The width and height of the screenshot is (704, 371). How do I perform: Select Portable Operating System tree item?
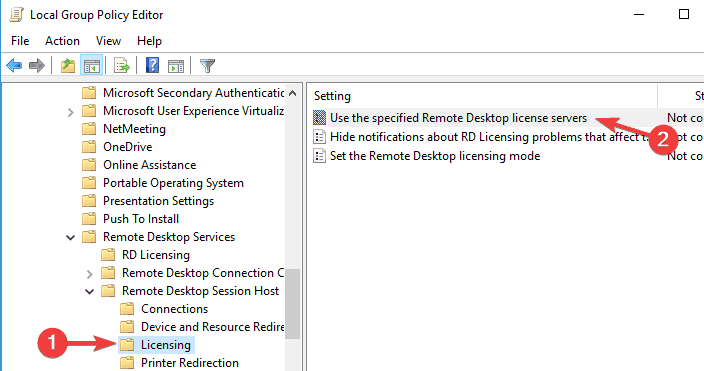(x=173, y=183)
